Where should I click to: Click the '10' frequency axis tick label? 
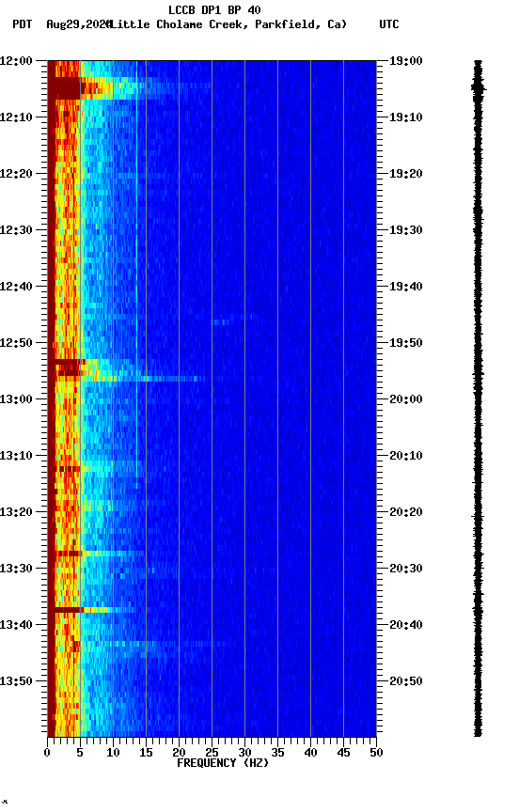coord(113,753)
